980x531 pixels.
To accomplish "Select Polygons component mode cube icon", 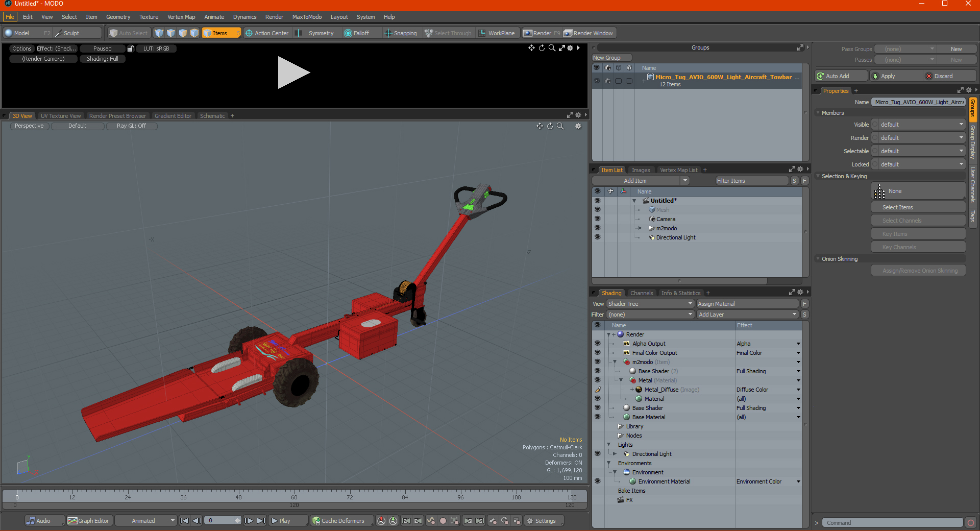I will (x=183, y=33).
